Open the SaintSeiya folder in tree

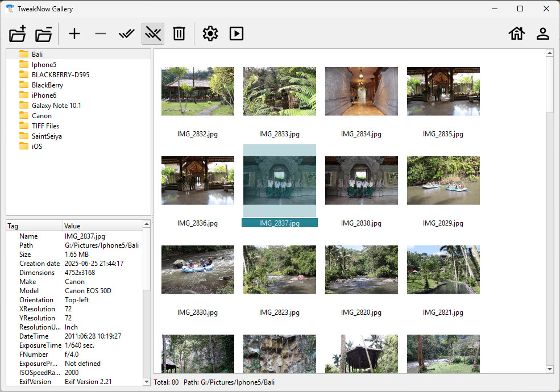click(47, 136)
